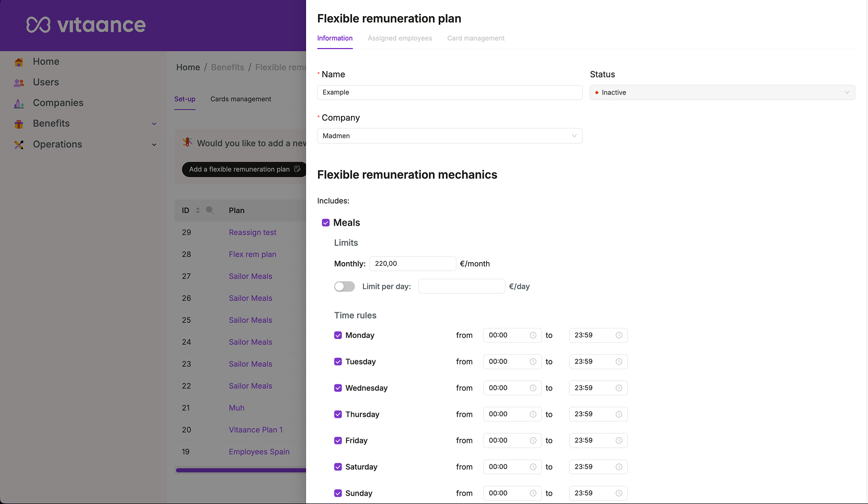Click the sort arrows on the ID column
The width and height of the screenshot is (868, 504).
197,210
